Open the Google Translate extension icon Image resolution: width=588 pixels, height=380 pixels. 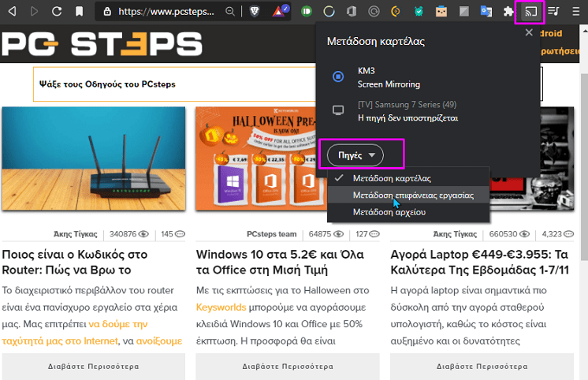[486, 12]
